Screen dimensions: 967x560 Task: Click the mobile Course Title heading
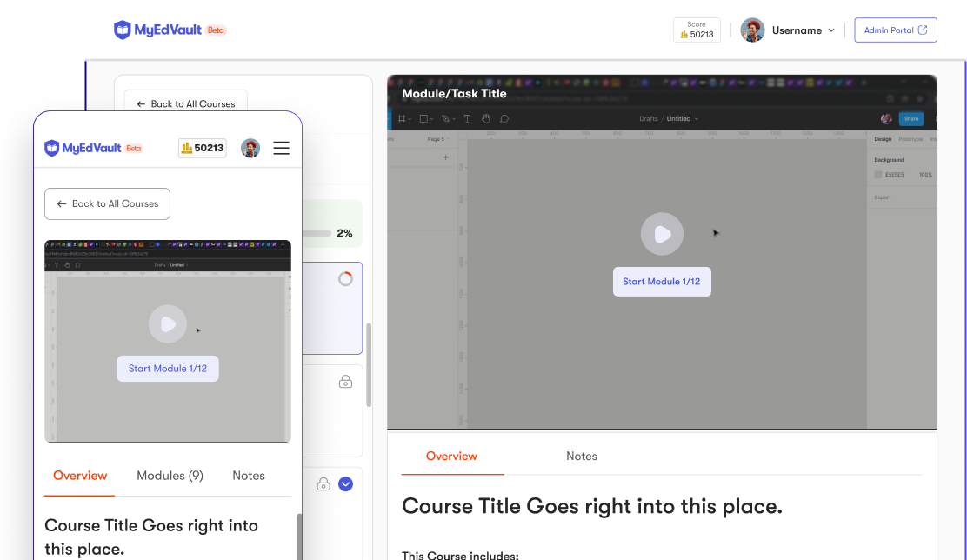pyautogui.click(x=151, y=537)
